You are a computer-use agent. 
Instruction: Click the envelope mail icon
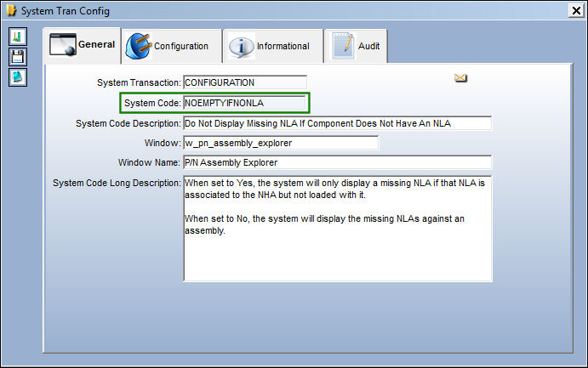[x=460, y=78]
